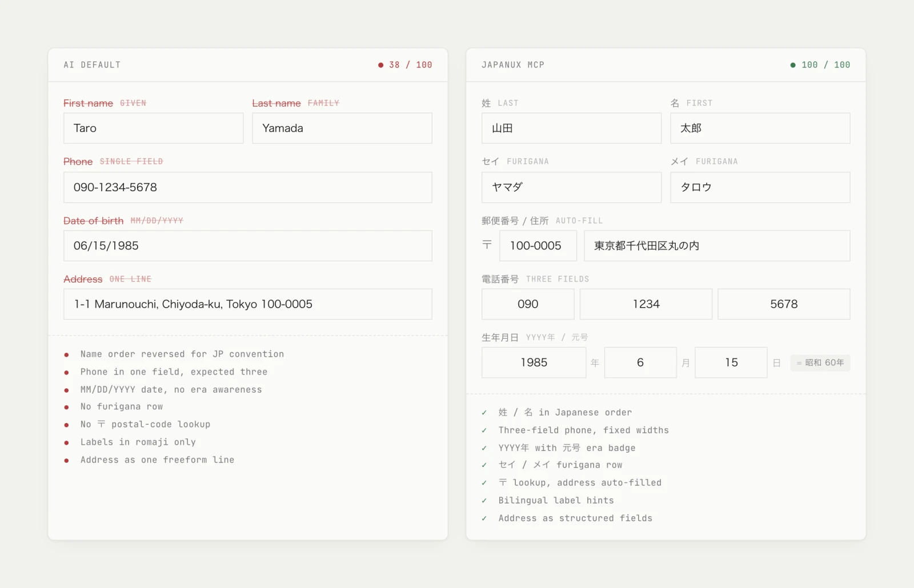Click 'Three-field phone, fixed widths' item
914x588 pixels.
[x=583, y=430]
